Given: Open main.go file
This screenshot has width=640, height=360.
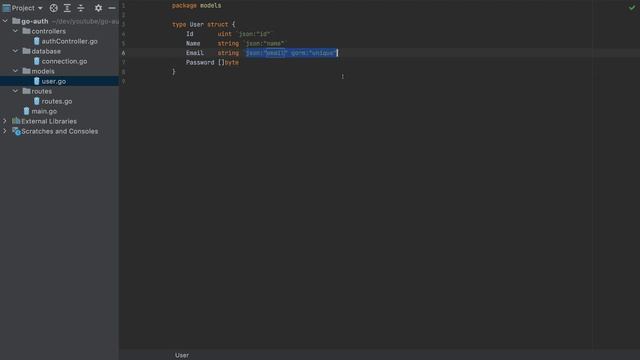Looking at the screenshot, I should [x=44, y=111].
